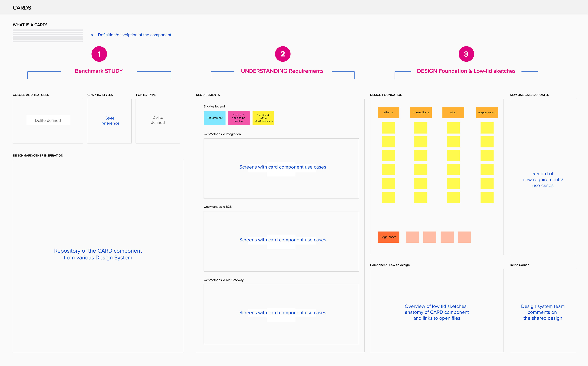Viewport: 588px width, 366px height.
Task: Click the orange Grid header sticky
Action: coord(453,112)
